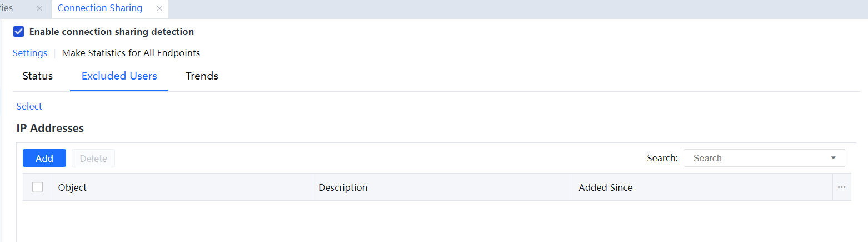Check the select-all checkbox in table header

pyautogui.click(x=37, y=187)
